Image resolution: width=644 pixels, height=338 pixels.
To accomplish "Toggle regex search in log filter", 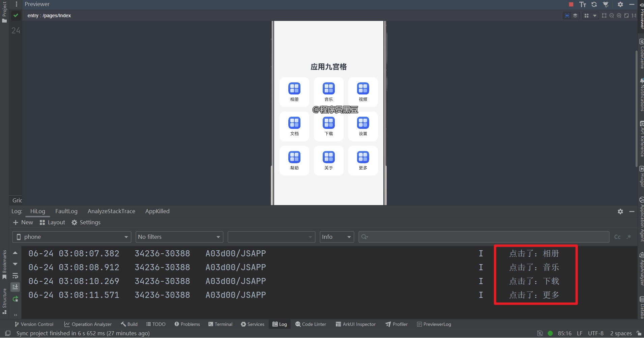I will (629, 237).
